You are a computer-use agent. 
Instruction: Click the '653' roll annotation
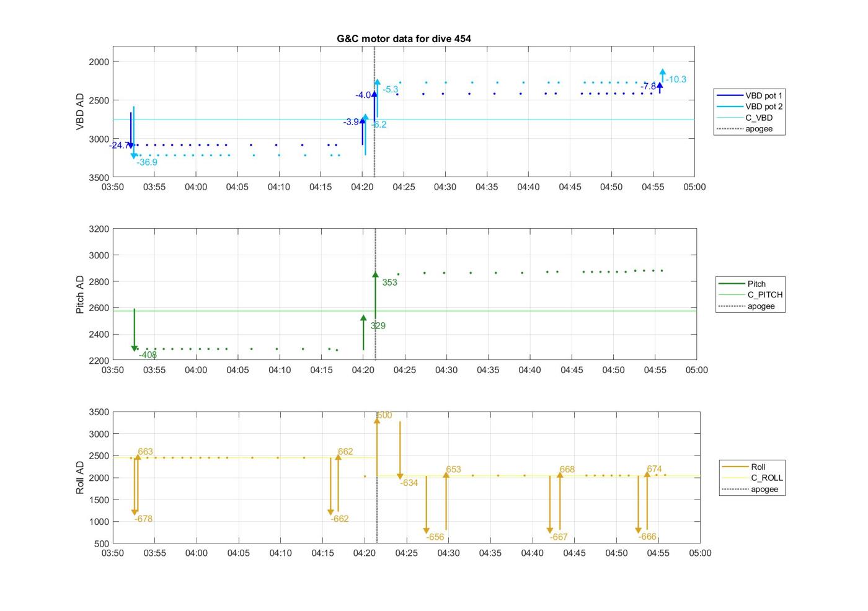click(453, 470)
